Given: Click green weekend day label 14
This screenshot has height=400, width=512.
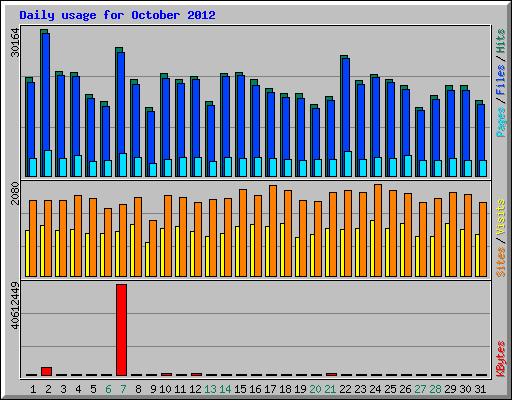Looking at the screenshot, I should click(x=225, y=389).
